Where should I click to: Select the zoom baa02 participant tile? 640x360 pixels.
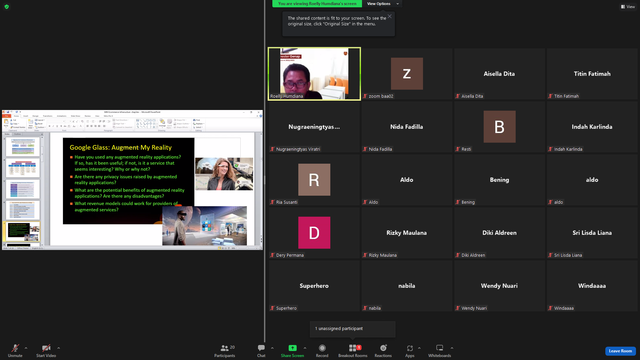[x=407, y=74]
